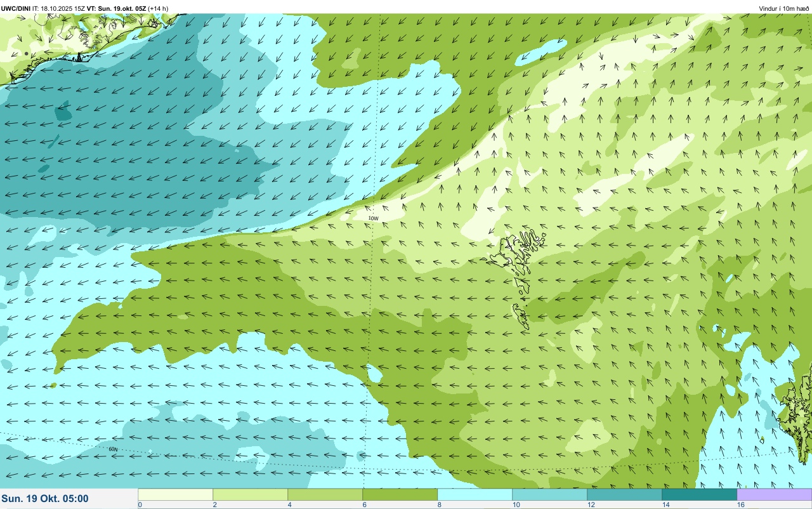Click the '60N' latitude label on the map
The height and width of the screenshot is (509, 812).
(x=113, y=449)
